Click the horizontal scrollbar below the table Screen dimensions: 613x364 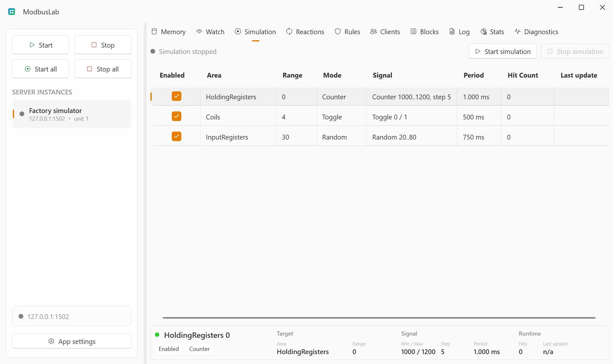click(x=379, y=318)
